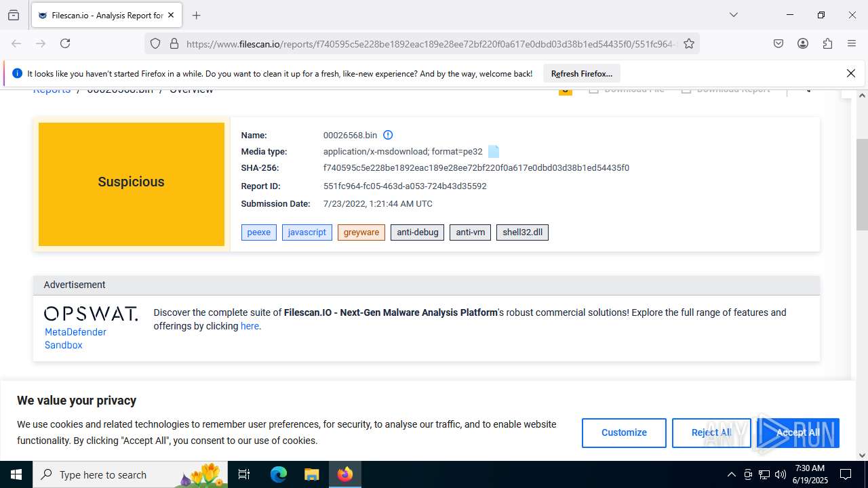Click the file icon beside the media type

click(494, 151)
